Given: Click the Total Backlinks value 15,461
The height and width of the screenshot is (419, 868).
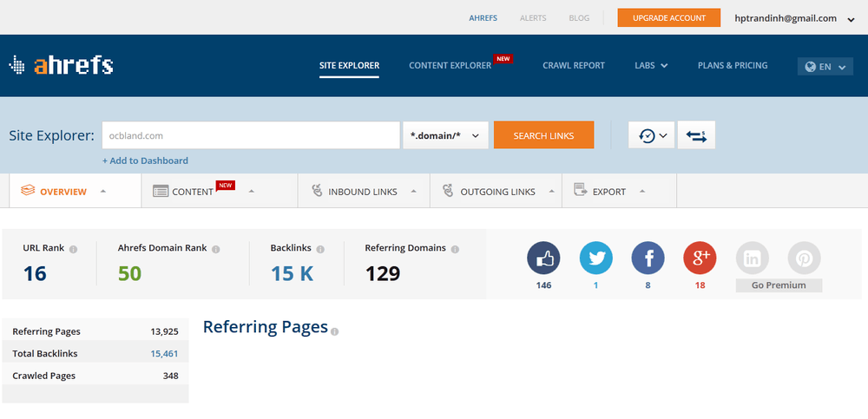Looking at the screenshot, I should point(164,354).
